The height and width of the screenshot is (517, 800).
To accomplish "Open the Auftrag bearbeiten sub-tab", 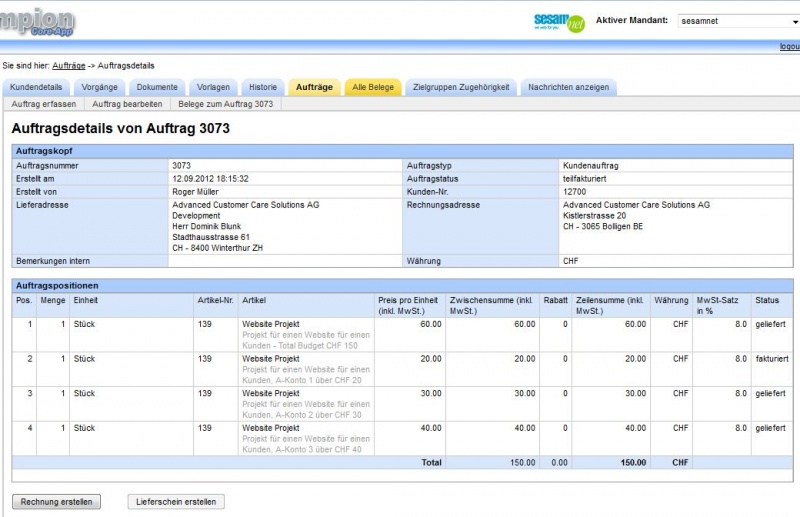I will 127,104.
